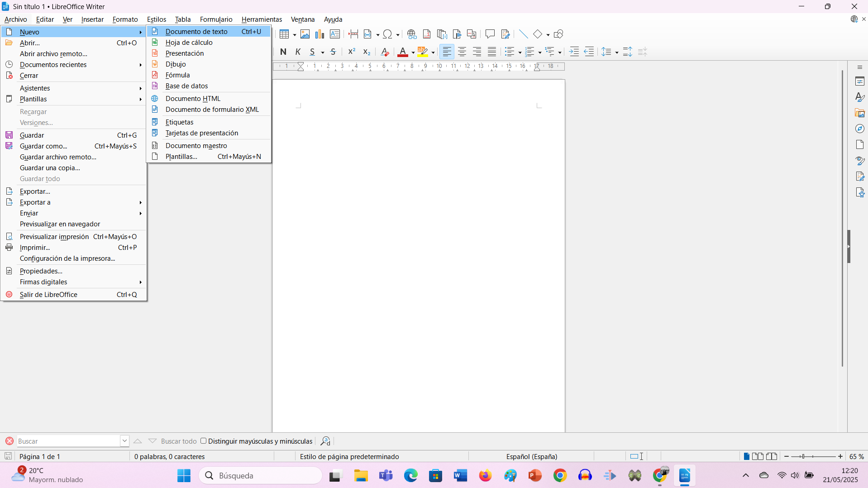Click the Insert Chart toolbar icon
This screenshot has width=868, height=488.
pos(320,34)
